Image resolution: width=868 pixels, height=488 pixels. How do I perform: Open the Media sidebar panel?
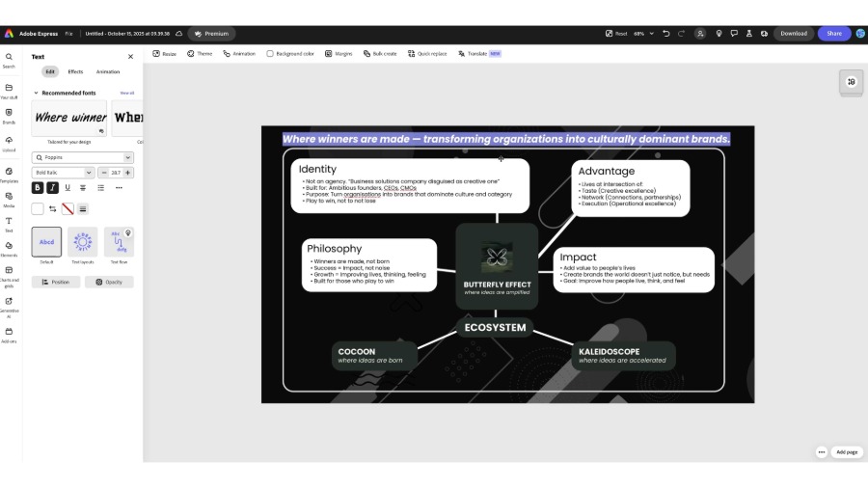pos(9,200)
